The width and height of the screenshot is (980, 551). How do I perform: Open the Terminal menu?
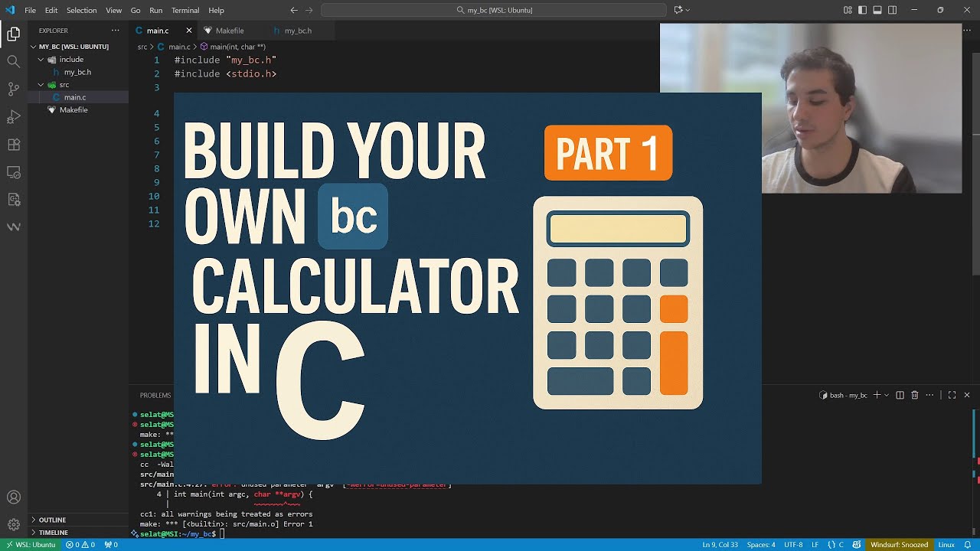click(x=185, y=10)
